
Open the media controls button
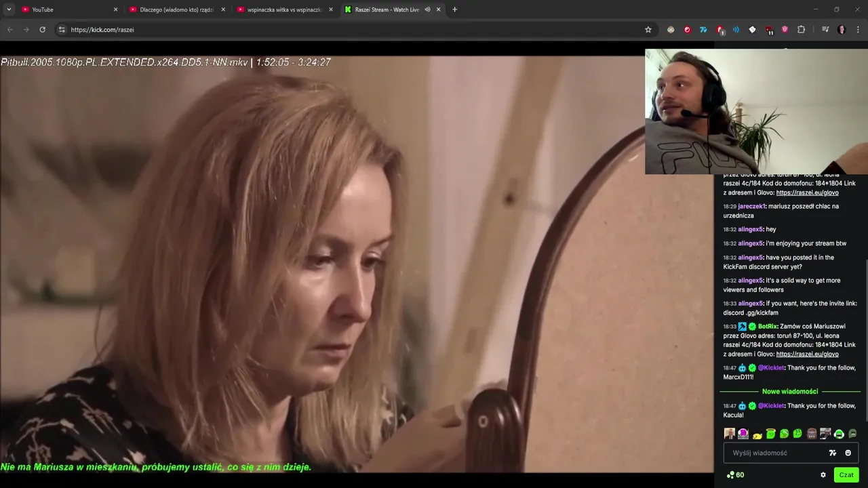coord(825,30)
